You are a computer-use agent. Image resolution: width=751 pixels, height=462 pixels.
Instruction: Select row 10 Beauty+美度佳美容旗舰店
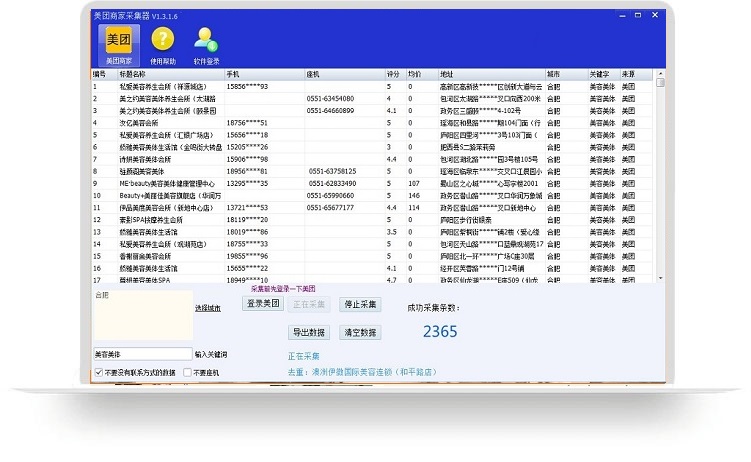[x=372, y=196]
